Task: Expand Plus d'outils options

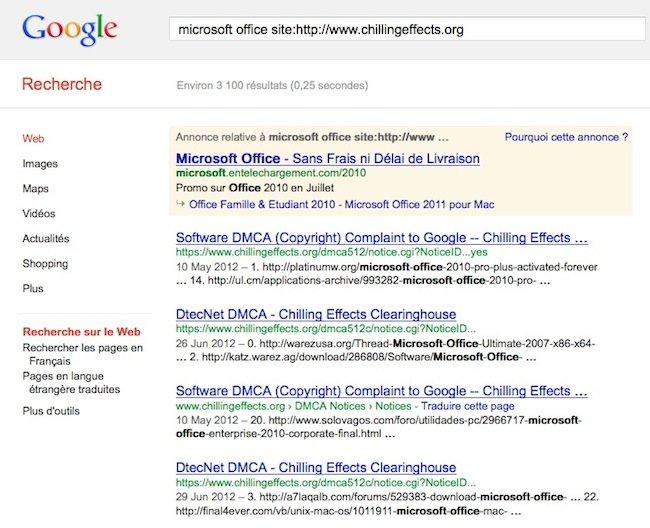Action: pyautogui.click(x=51, y=411)
